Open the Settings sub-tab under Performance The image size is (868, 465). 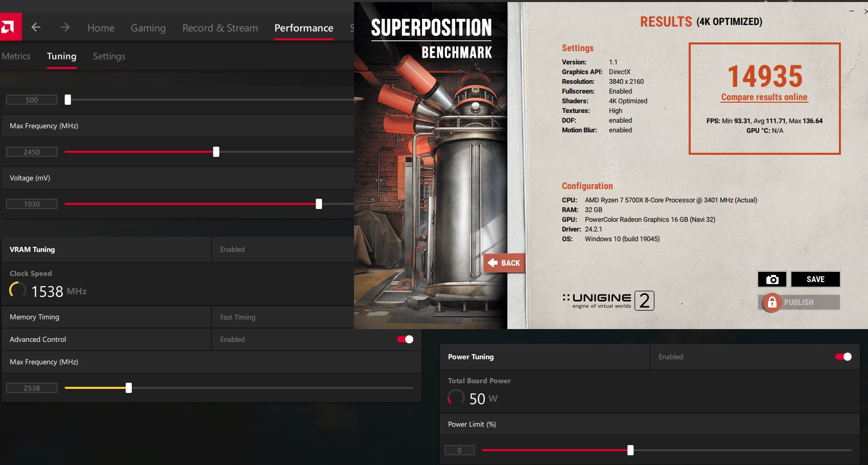tap(109, 56)
